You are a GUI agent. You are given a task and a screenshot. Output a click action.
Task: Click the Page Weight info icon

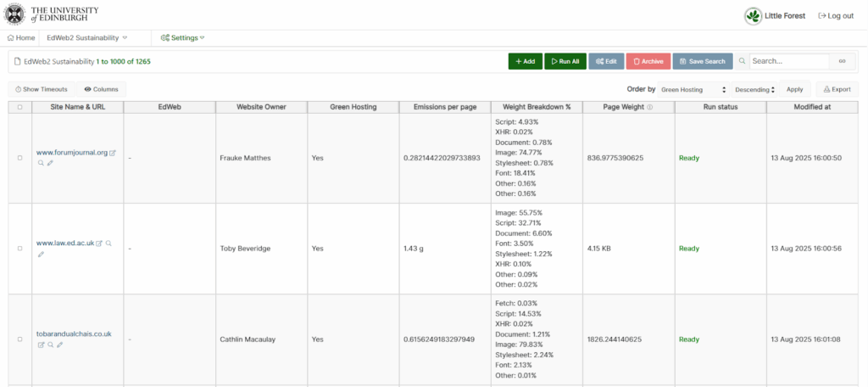[x=650, y=107]
